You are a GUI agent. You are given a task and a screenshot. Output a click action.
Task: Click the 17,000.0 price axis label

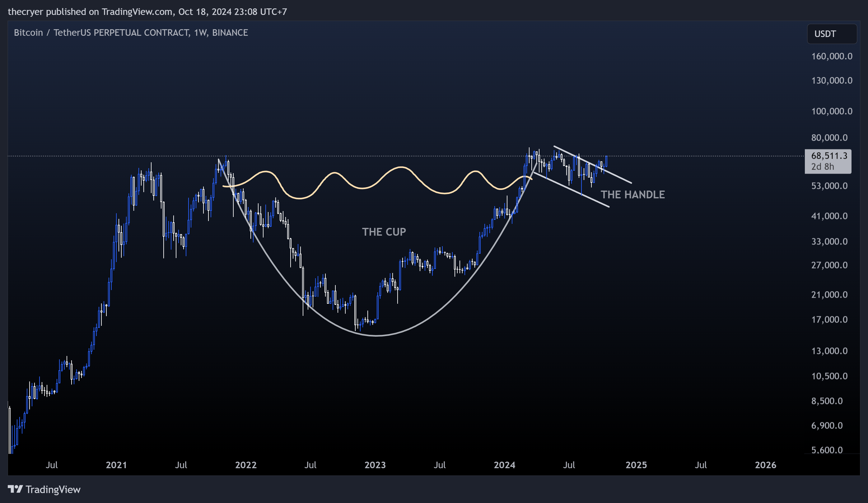click(x=829, y=320)
